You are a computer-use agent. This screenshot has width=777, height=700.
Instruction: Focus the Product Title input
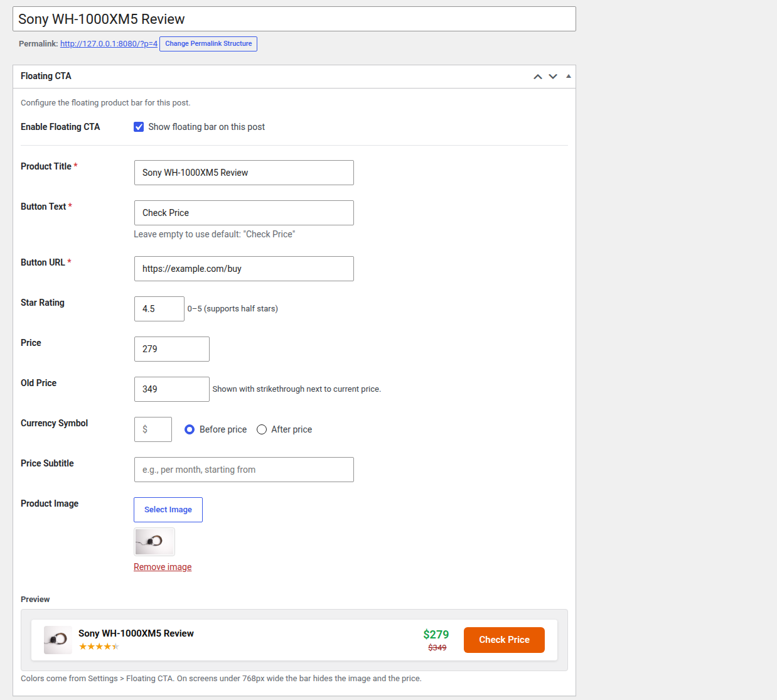click(244, 173)
